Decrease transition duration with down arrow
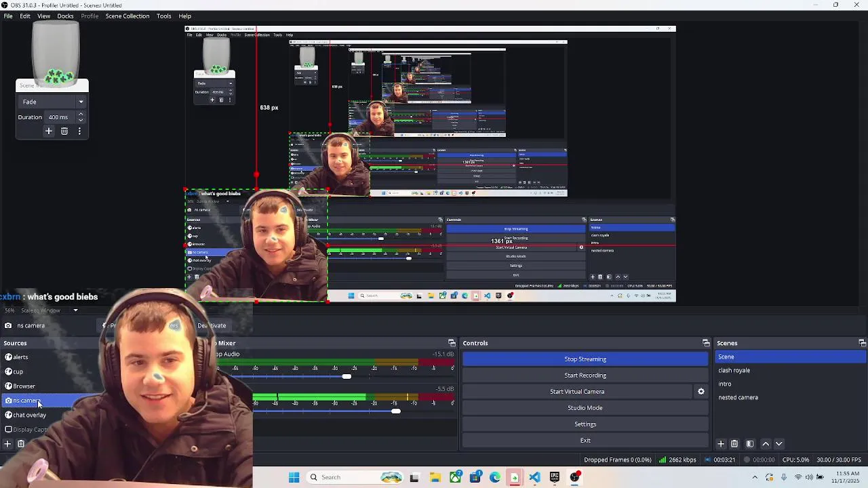 (81, 120)
